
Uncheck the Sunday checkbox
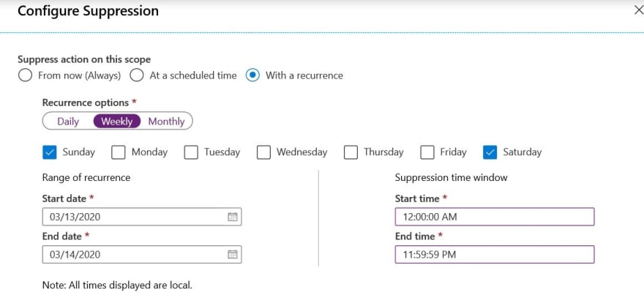coord(49,152)
